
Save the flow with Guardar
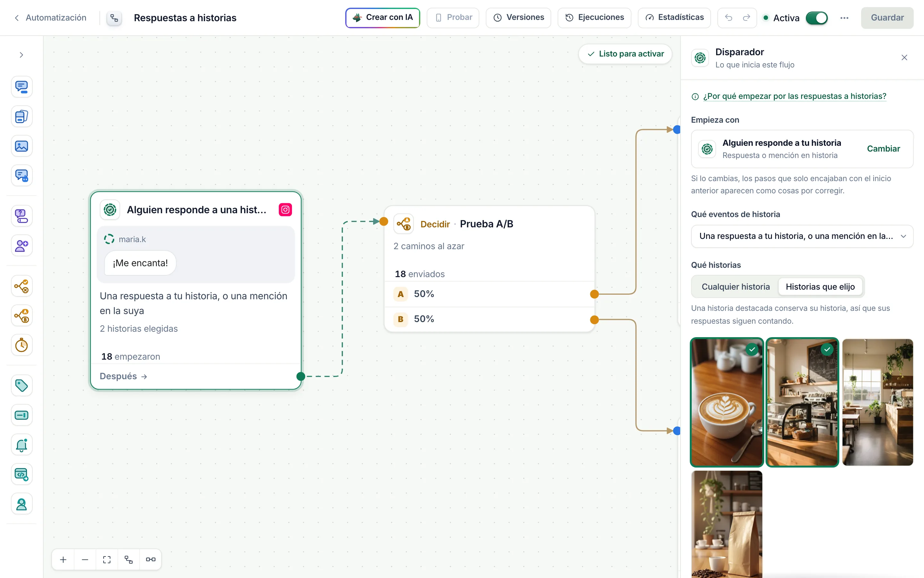(x=887, y=18)
